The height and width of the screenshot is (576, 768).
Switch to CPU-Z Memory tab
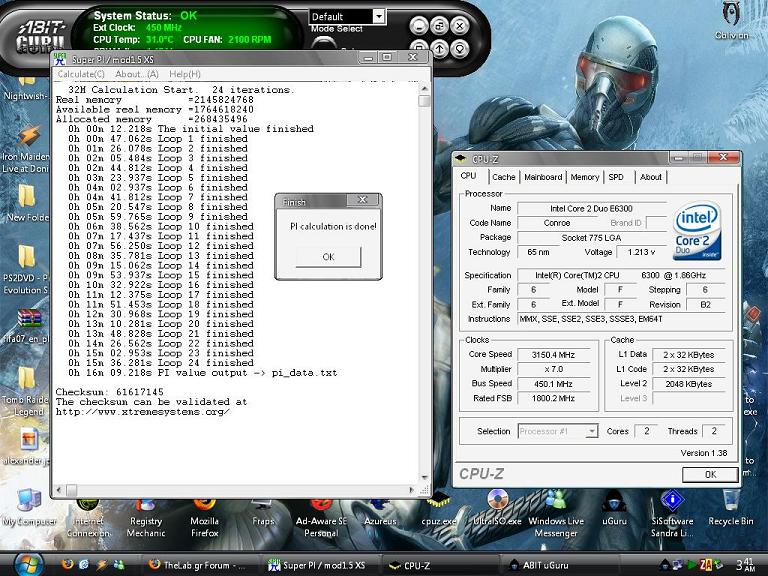585,177
